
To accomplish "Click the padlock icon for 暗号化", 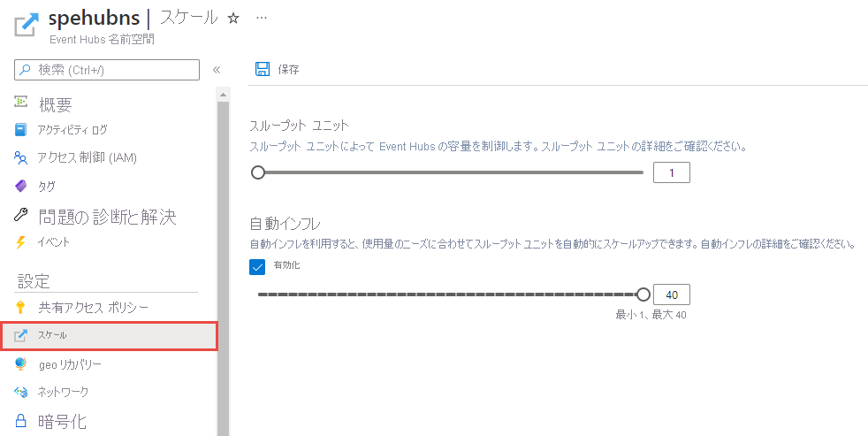I will pos(21,421).
